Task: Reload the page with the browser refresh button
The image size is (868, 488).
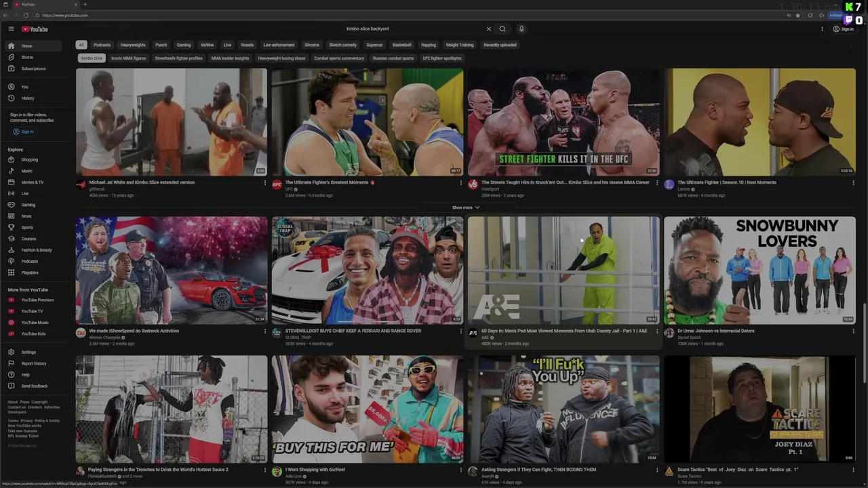Action: pos(26,15)
